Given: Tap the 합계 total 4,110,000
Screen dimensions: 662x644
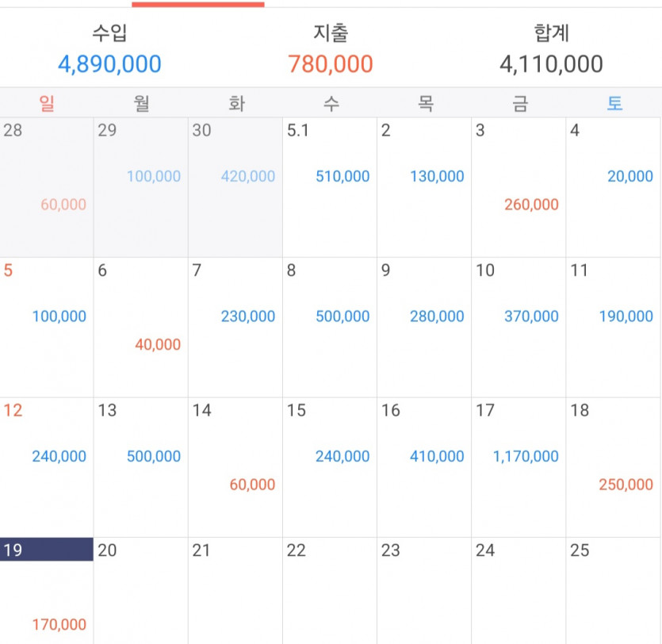Looking at the screenshot, I should click(551, 64).
